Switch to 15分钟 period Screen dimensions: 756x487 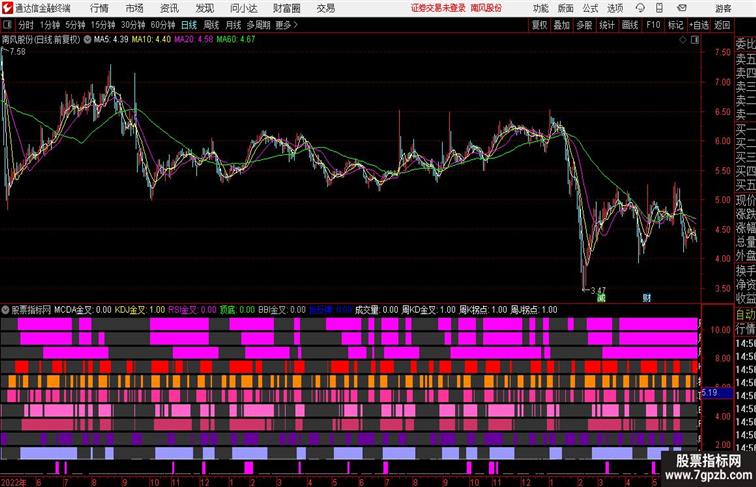(x=103, y=25)
